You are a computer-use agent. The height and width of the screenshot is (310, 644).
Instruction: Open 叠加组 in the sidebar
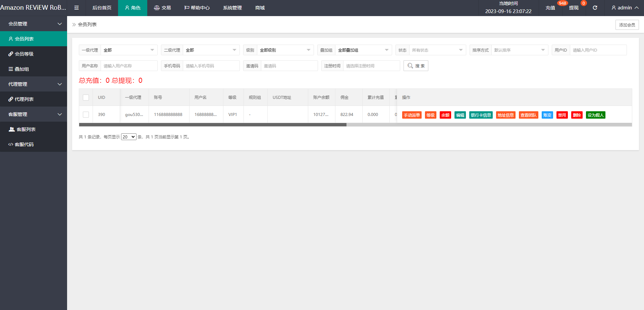[x=34, y=69]
